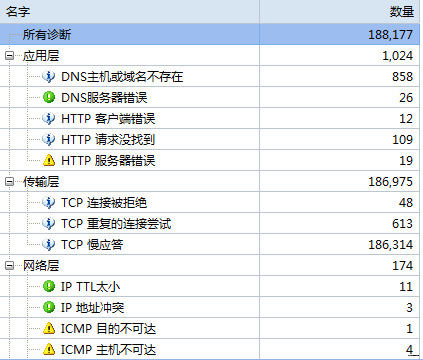Click the HTTP 服务器错误 count 19
This screenshot has height=360, width=423.
[406, 161]
